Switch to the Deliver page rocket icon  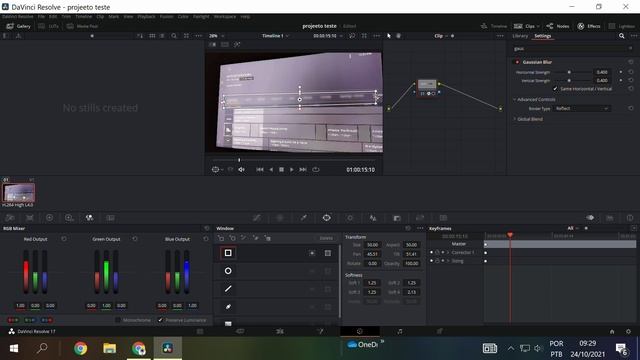[440, 331]
